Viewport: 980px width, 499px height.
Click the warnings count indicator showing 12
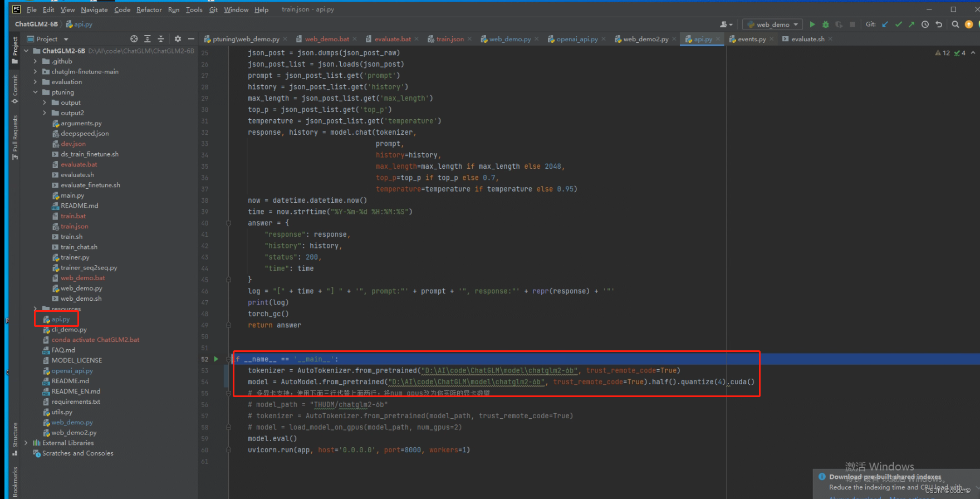pos(943,53)
